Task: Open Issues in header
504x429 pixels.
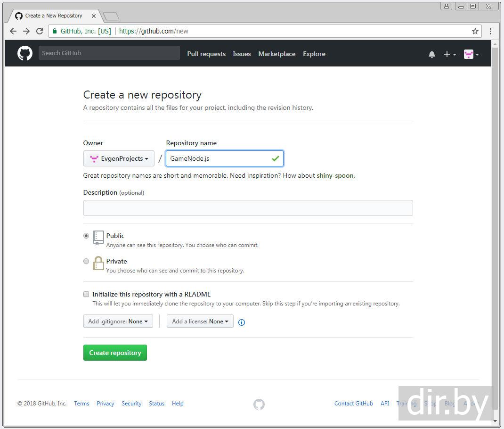Action: tap(242, 54)
